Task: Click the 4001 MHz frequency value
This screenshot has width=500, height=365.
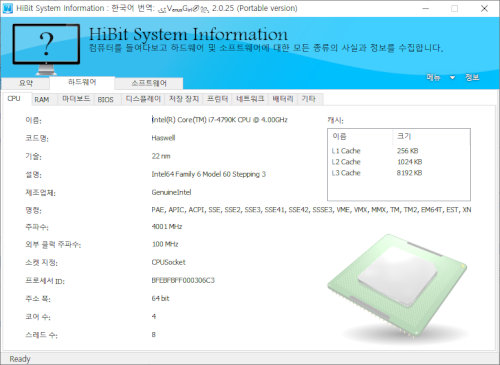Action: point(167,226)
